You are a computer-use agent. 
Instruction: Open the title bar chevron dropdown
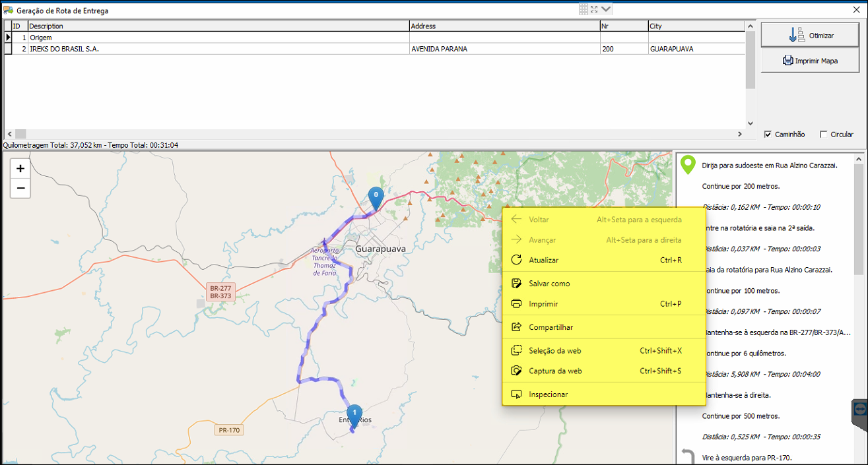(607, 9)
